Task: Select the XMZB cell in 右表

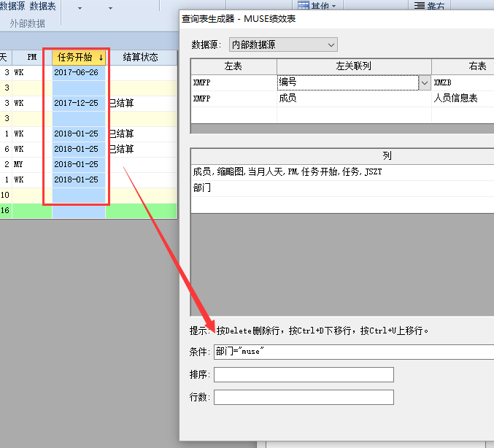Action: [463, 82]
